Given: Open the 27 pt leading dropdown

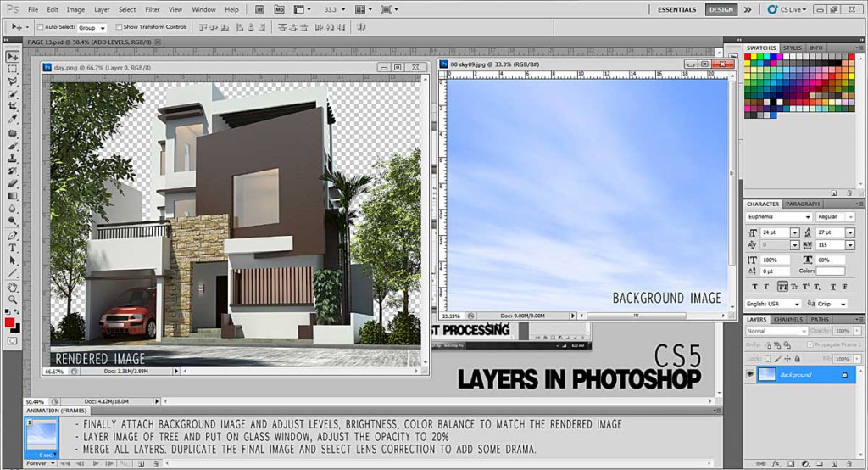Looking at the screenshot, I should coord(850,232).
